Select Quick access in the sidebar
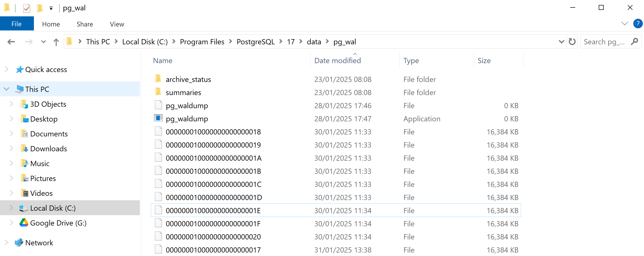 point(46,70)
